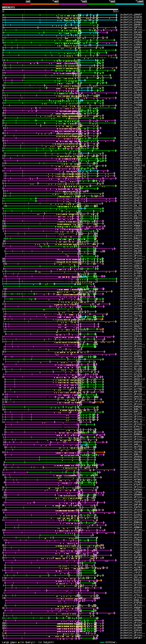Click the UniRef100_A5BQP2 label

pyautogui.click(x=131, y=226)
